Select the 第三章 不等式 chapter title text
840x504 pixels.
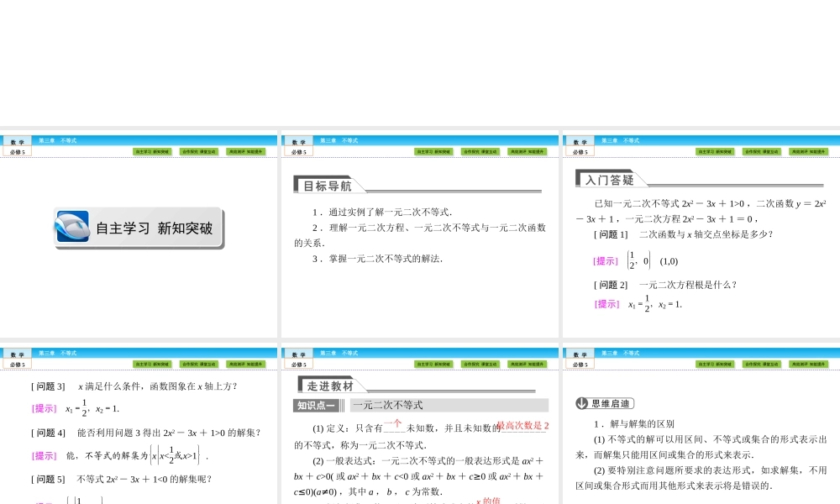click(x=57, y=140)
